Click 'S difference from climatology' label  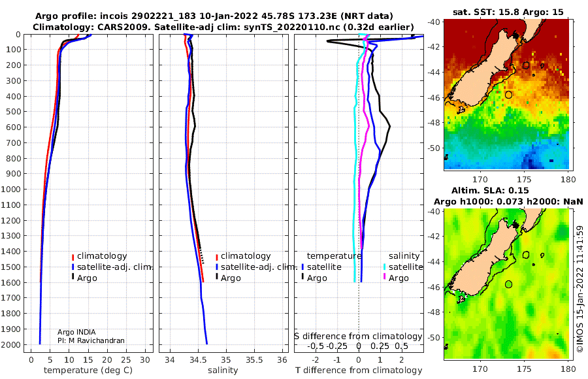358,337
